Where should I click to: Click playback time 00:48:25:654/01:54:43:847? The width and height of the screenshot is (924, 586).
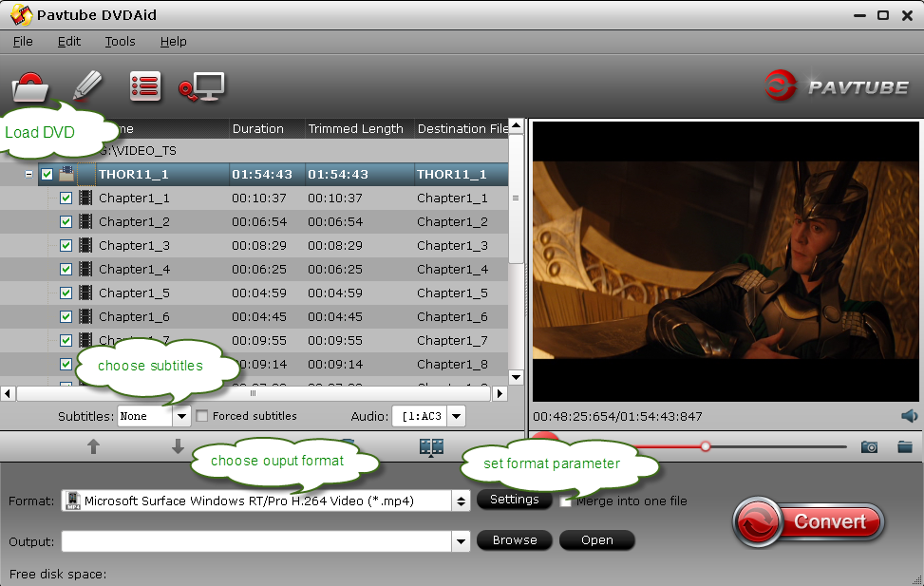tap(617, 416)
